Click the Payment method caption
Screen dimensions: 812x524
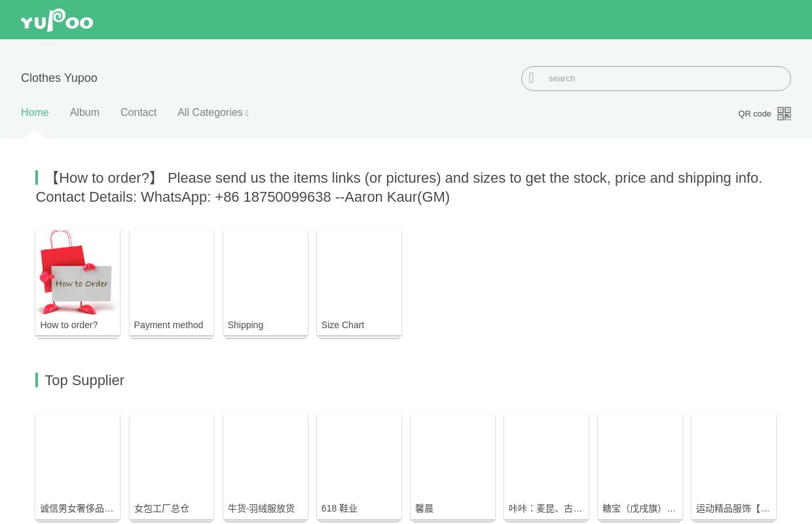168,325
